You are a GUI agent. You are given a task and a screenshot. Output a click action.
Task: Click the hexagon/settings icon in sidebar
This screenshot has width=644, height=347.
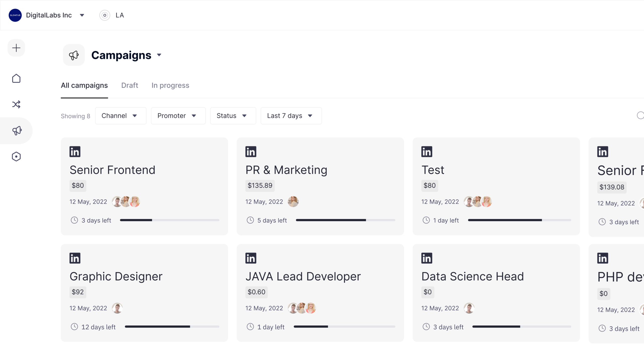click(16, 157)
